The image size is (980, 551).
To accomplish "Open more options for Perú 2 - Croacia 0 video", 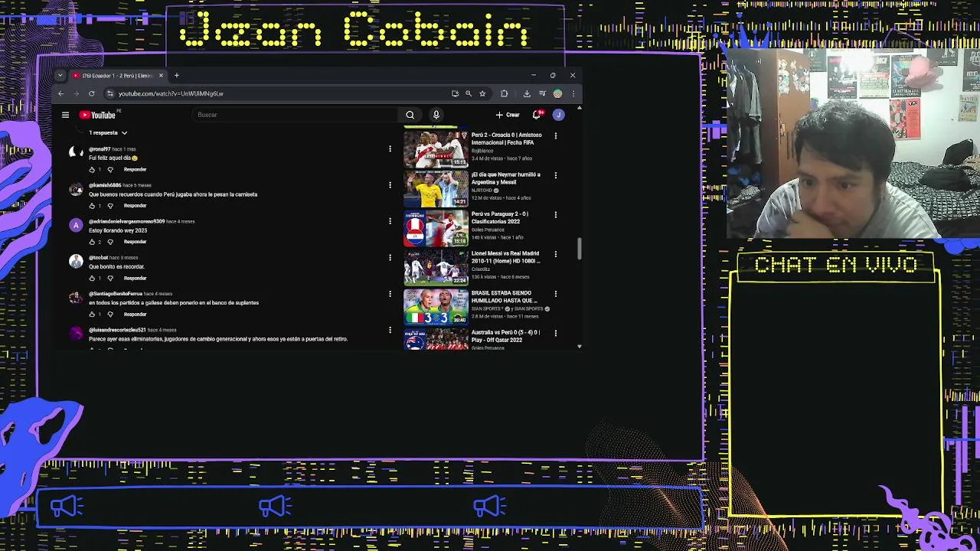I will click(x=555, y=135).
